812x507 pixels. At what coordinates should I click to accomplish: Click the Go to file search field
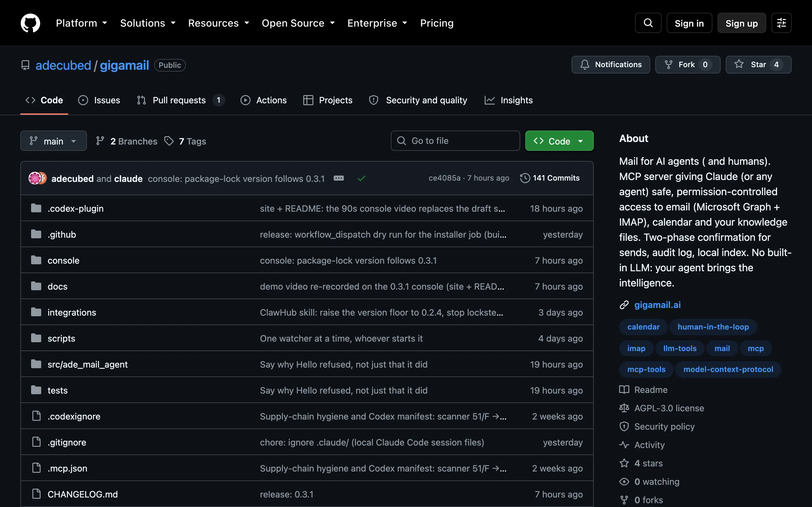click(x=455, y=141)
